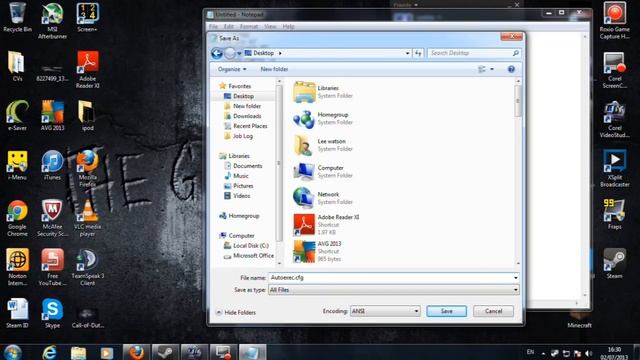Select the AVG 2013 shortcut in file list
This screenshot has width=640, height=360.
(x=317, y=251)
